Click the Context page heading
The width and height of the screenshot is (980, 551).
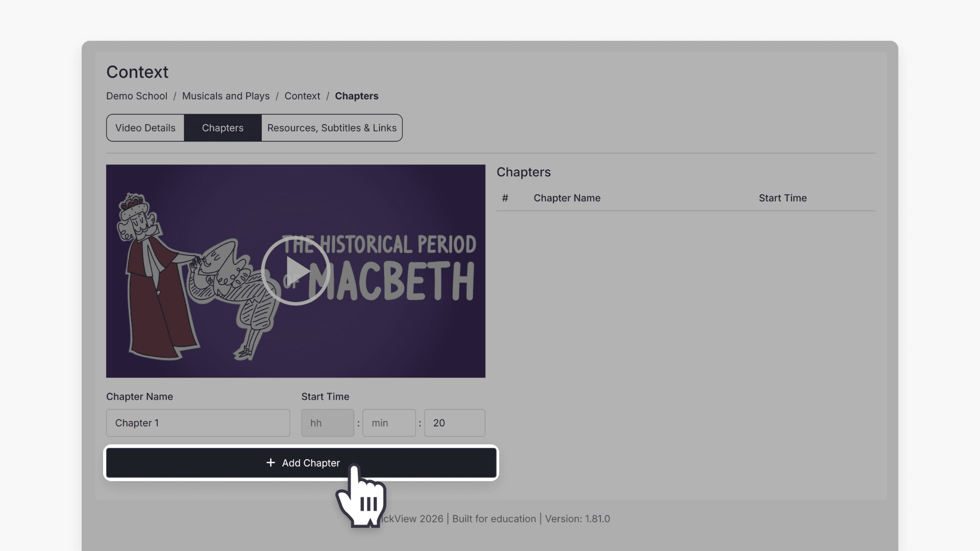click(137, 72)
